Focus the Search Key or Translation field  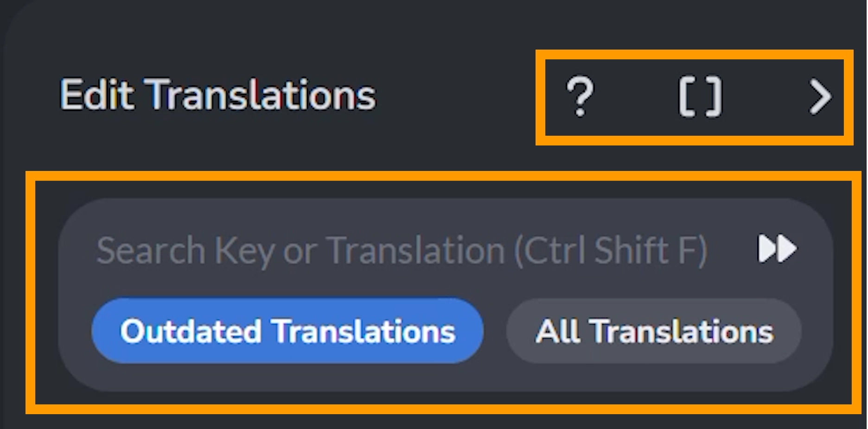[401, 250]
